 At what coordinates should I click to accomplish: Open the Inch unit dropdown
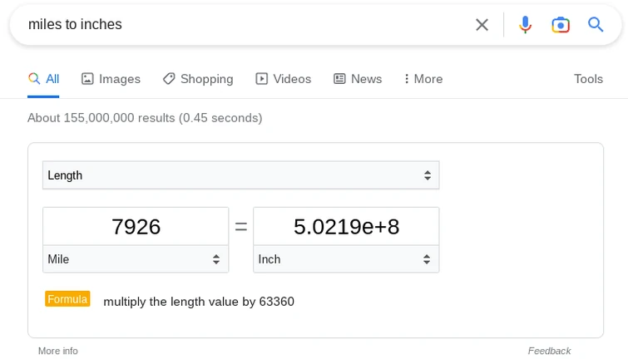[x=346, y=259]
